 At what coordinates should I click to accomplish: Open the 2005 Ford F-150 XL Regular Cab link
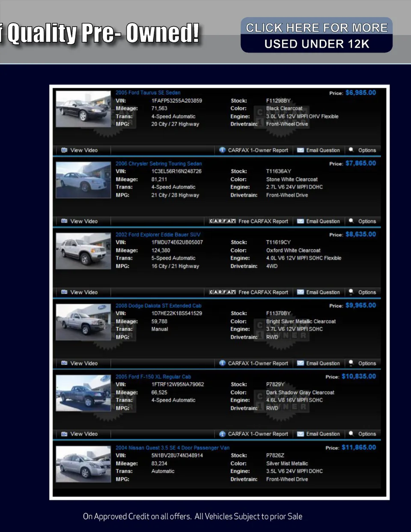153,377
